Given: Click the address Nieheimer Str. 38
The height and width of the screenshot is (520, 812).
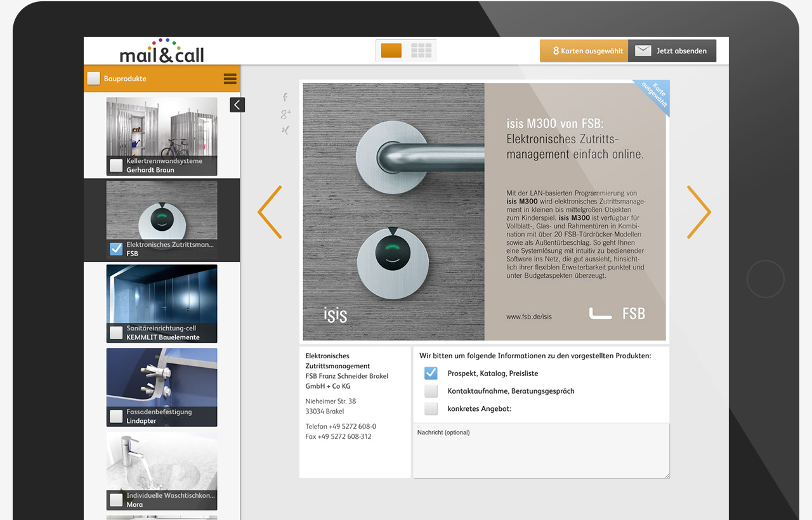Looking at the screenshot, I should coord(331,401).
